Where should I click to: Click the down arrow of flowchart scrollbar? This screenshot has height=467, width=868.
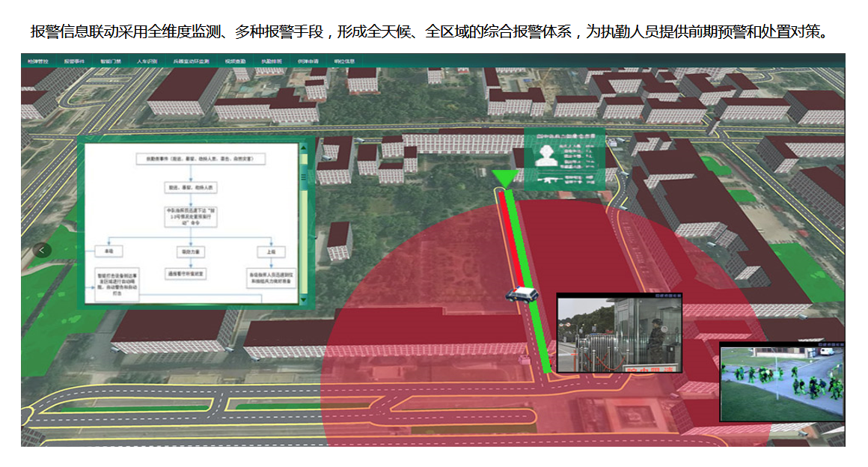[303, 299]
